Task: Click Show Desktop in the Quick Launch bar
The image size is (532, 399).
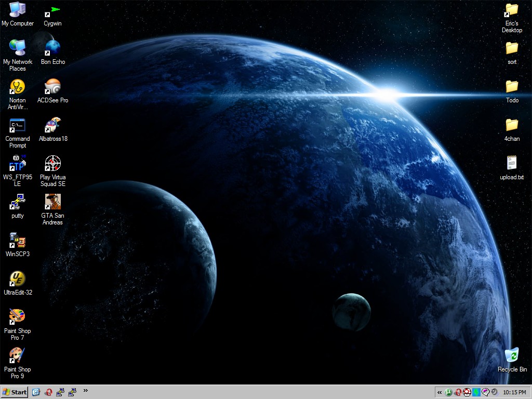Action: click(36, 392)
